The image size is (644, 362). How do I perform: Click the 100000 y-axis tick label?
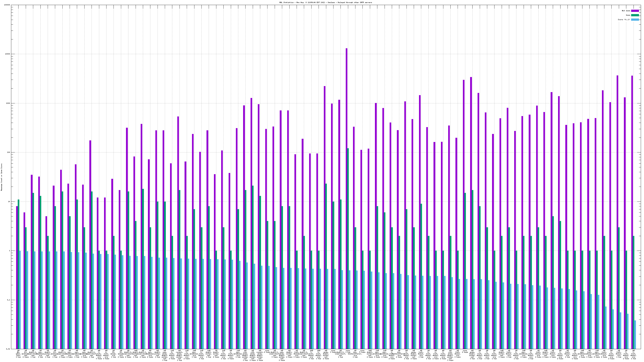pos(7,5)
